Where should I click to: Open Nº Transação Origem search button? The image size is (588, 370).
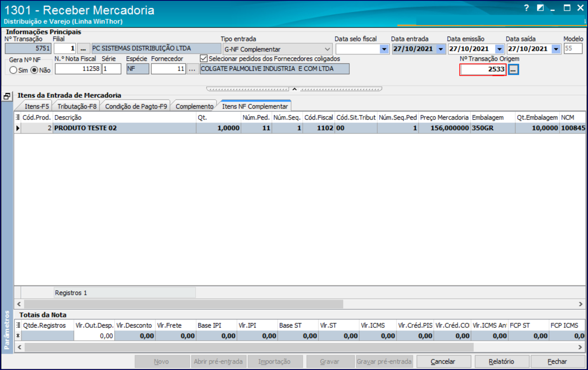point(513,69)
